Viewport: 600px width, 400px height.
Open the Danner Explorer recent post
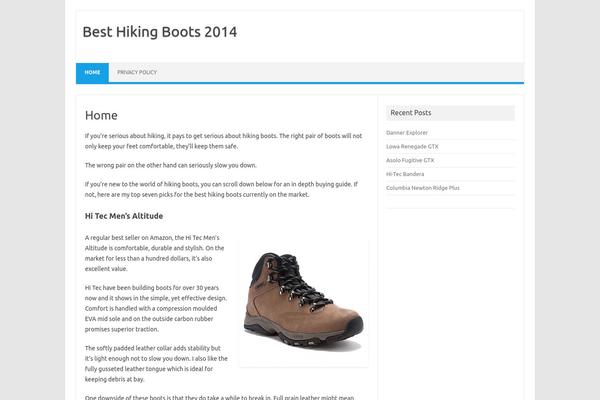tap(407, 132)
